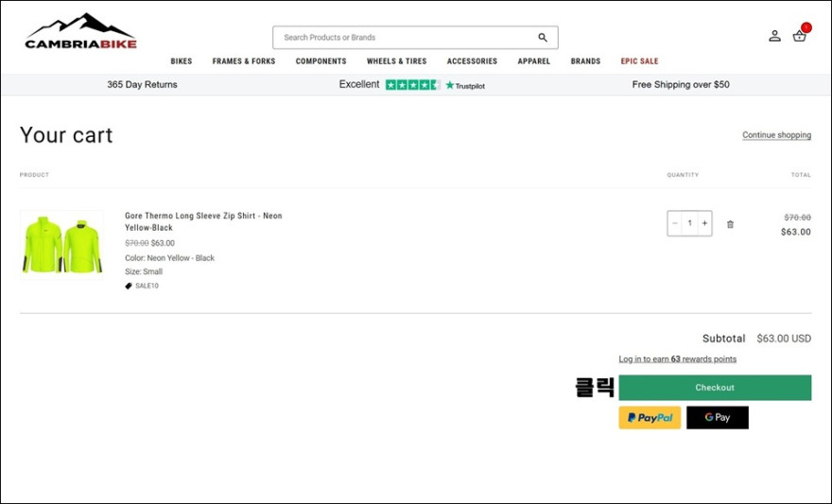Open the account profile icon
The width and height of the screenshot is (832, 504).
click(x=774, y=36)
